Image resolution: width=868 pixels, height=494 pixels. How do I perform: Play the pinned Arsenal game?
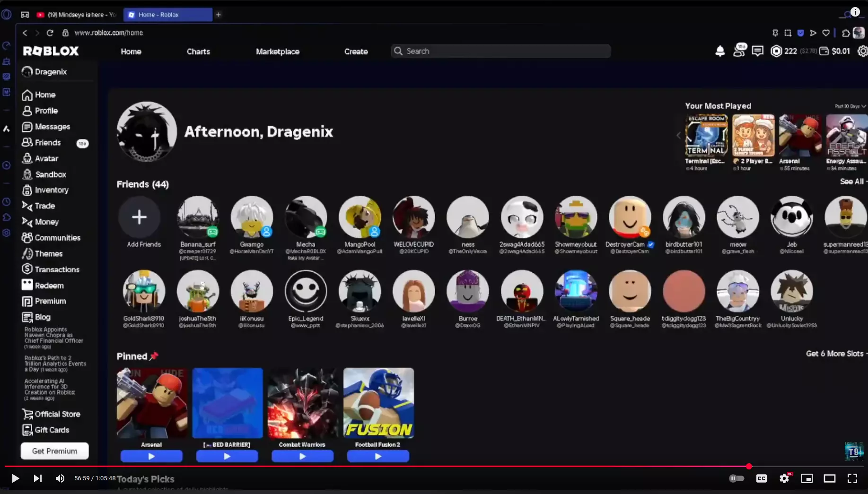click(x=151, y=456)
